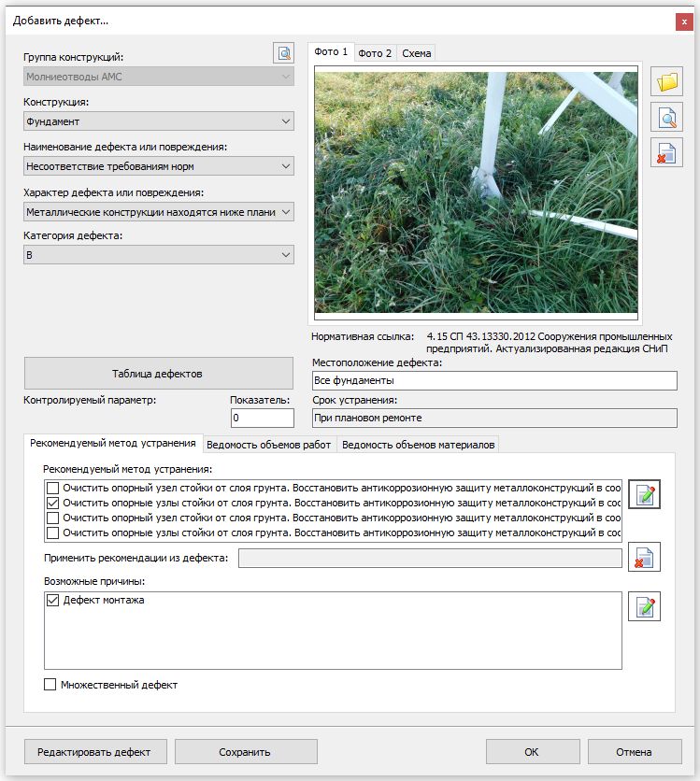Uncheck the Дефект монтажа cause
Screen dimensions: 700x781
pos(52,600)
